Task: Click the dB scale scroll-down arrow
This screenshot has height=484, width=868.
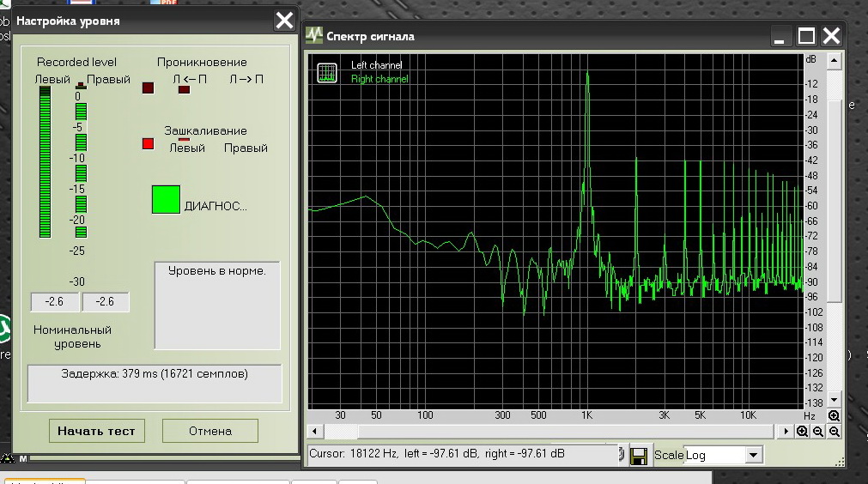Action: click(835, 399)
